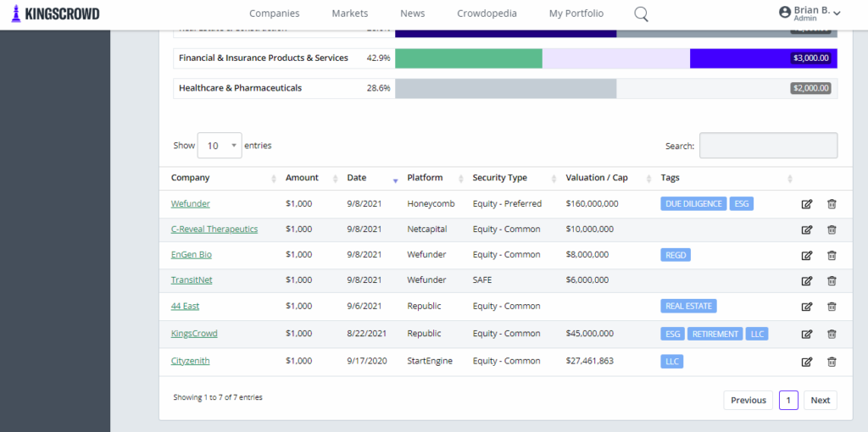Delete the KingsCrowd investment row

(x=832, y=334)
